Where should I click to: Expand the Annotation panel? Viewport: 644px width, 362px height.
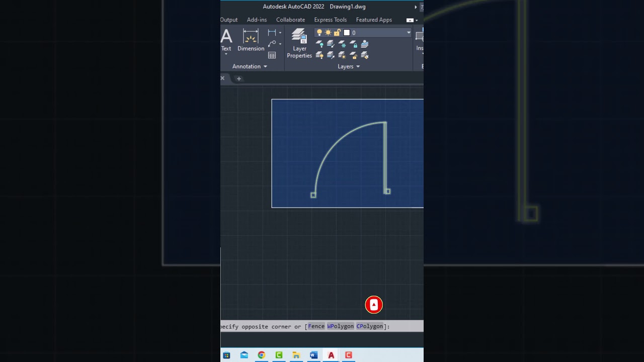click(x=250, y=66)
